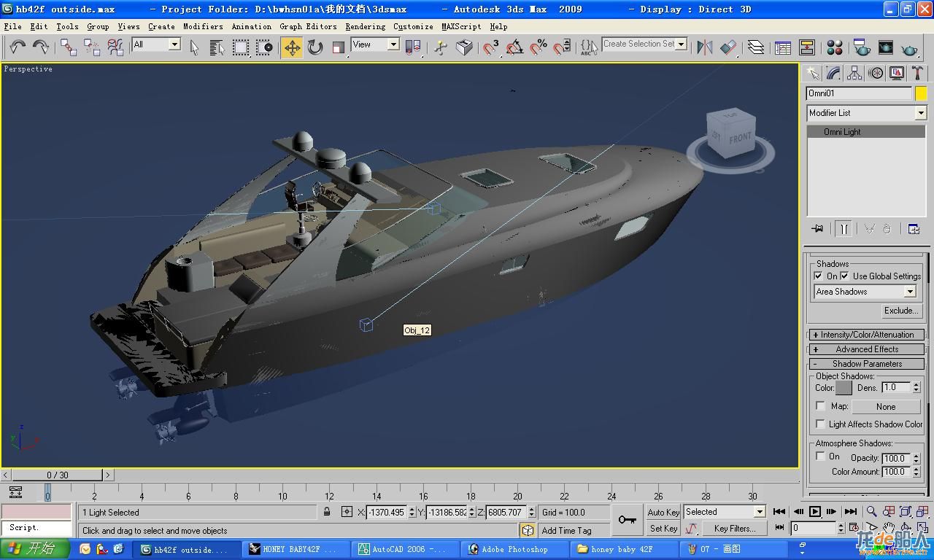Open Select by Name list
The height and width of the screenshot is (560, 934).
pos(217,47)
